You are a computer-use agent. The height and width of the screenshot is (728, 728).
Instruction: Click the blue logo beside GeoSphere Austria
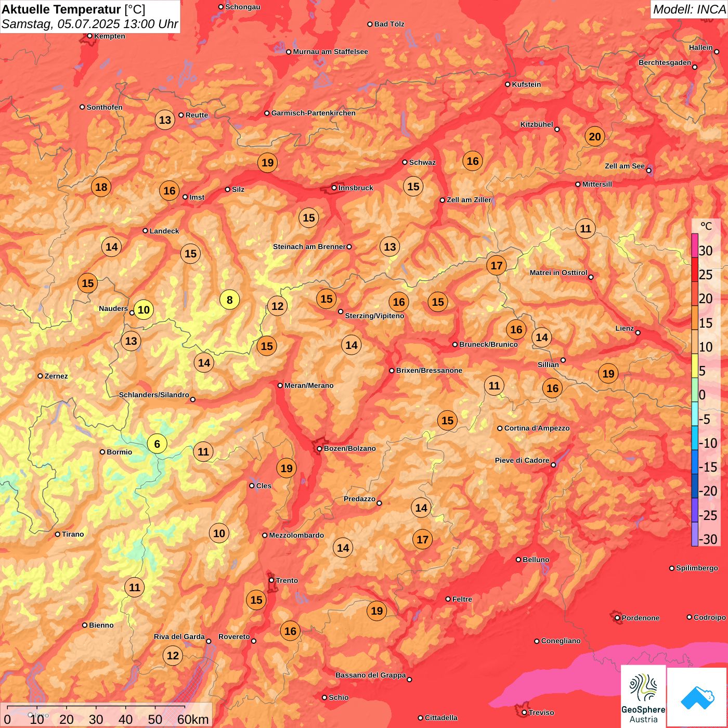pos(697,697)
